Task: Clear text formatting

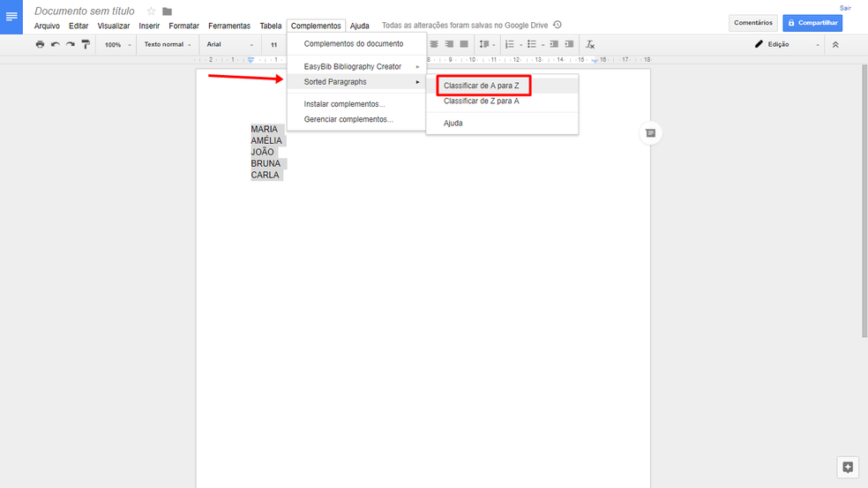Action: [x=590, y=44]
